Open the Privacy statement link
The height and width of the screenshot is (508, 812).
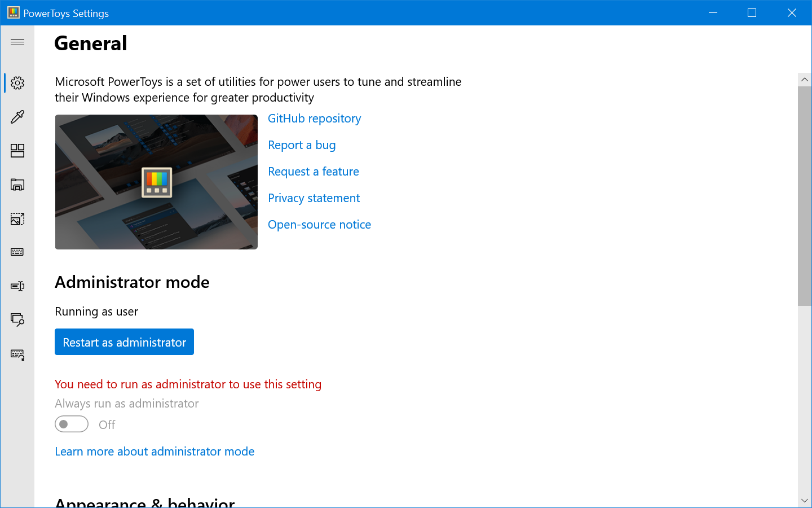[314, 198]
